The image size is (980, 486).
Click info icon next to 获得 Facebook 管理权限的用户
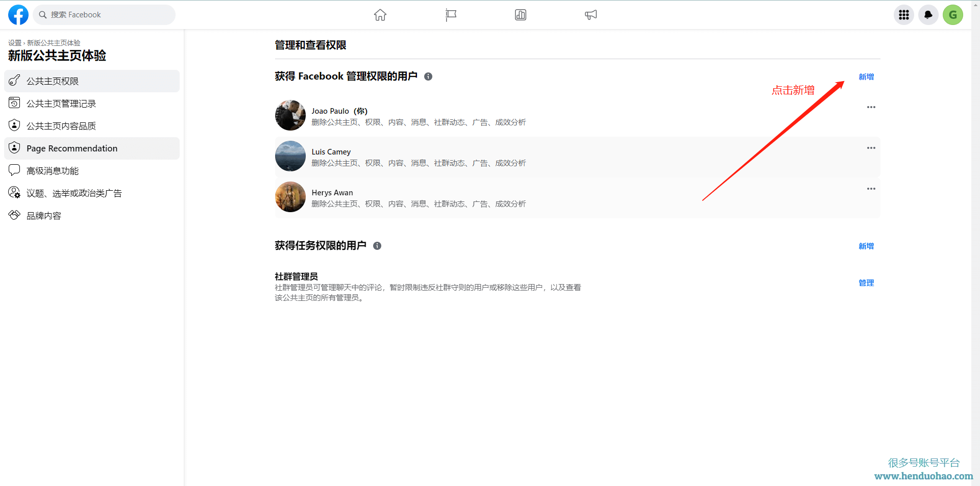click(428, 76)
